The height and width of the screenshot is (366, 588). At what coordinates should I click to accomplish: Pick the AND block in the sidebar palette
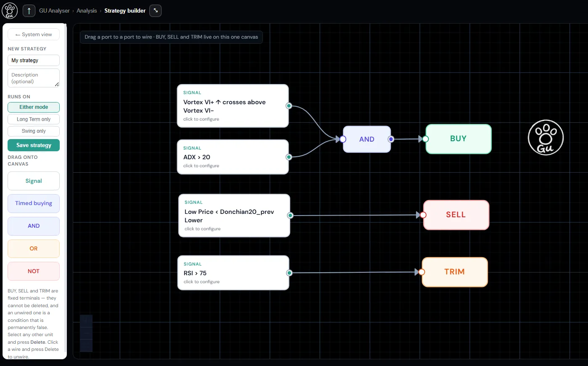click(x=34, y=226)
